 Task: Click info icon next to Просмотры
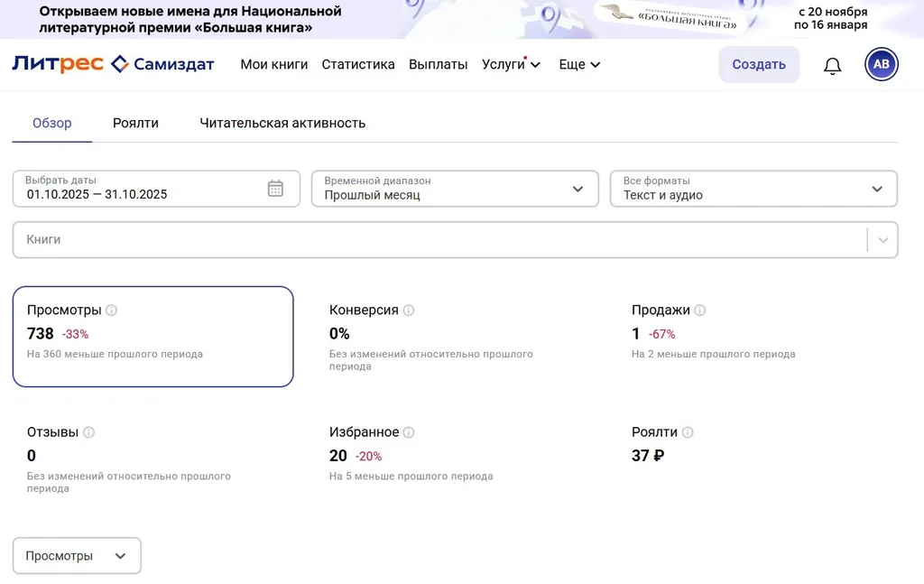112,311
